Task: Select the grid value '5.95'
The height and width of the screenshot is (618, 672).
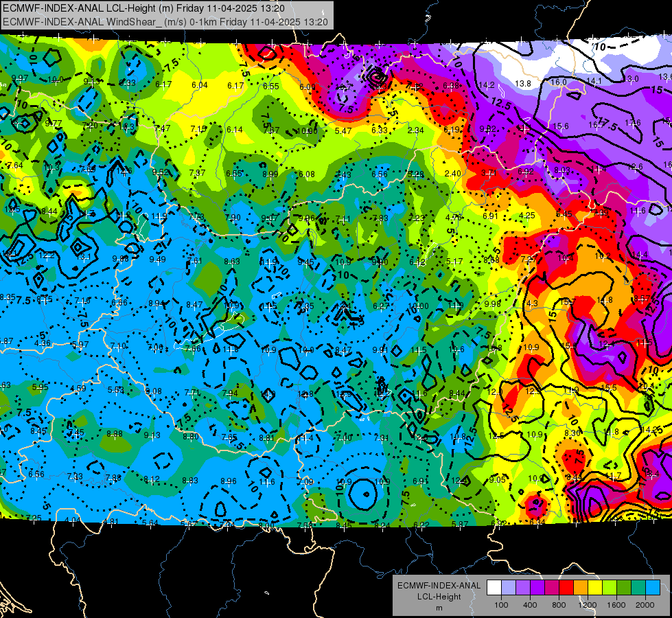Action: [40, 387]
